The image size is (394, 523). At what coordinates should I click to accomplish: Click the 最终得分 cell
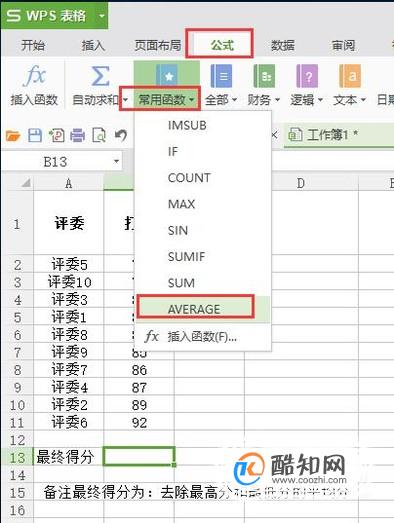pos(69,457)
